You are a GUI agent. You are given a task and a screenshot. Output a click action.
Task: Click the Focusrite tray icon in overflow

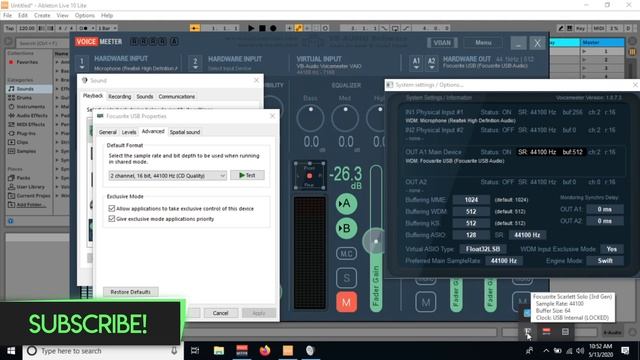tap(528, 331)
